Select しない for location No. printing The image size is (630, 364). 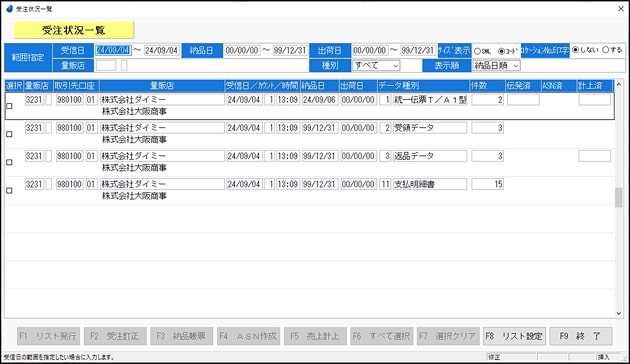click(575, 50)
